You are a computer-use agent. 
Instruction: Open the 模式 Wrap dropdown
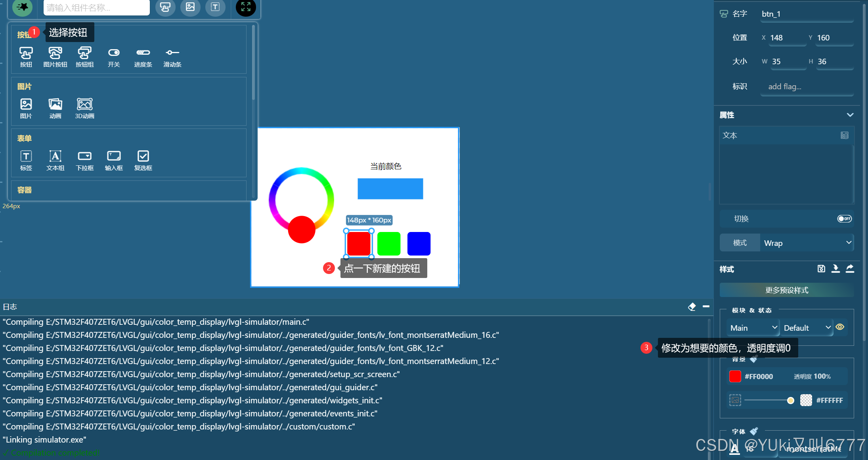click(x=806, y=243)
